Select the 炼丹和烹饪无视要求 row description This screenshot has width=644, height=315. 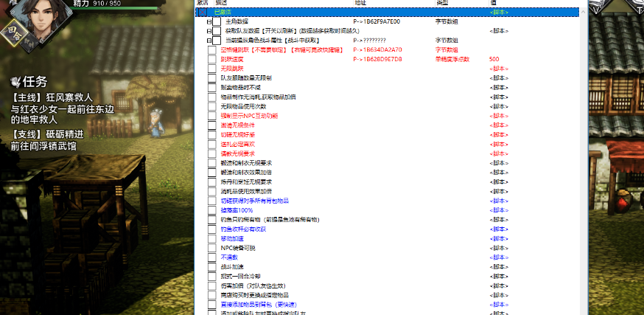click(246, 183)
